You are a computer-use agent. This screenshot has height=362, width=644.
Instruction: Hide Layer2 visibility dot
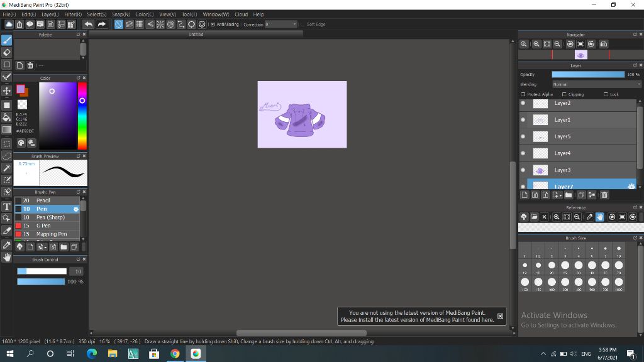point(523,103)
